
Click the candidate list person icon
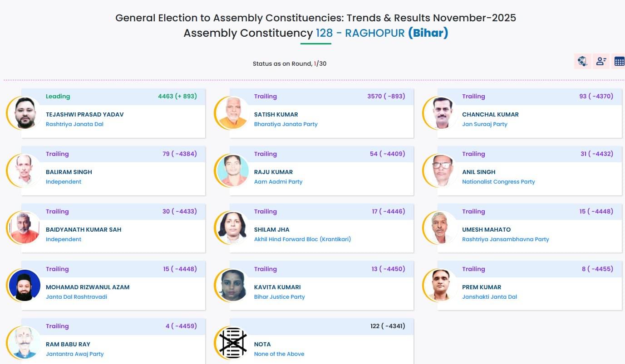pyautogui.click(x=601, y=61)
